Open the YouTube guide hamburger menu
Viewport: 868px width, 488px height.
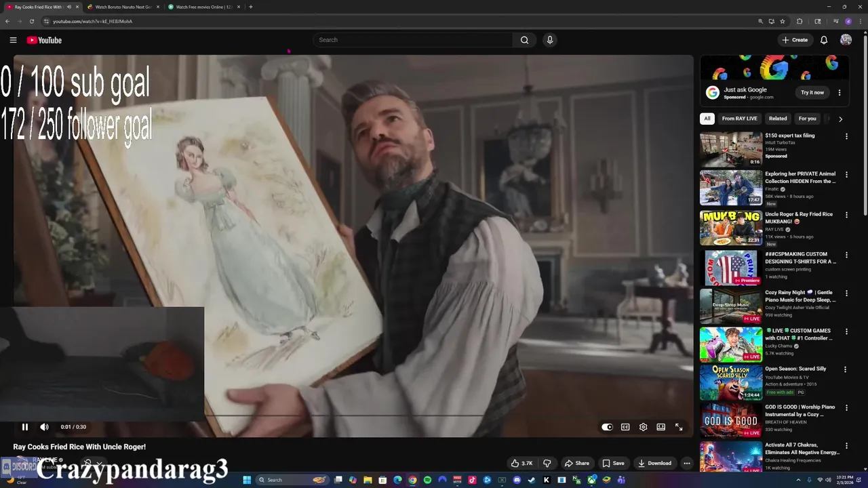tap(13, 40)
